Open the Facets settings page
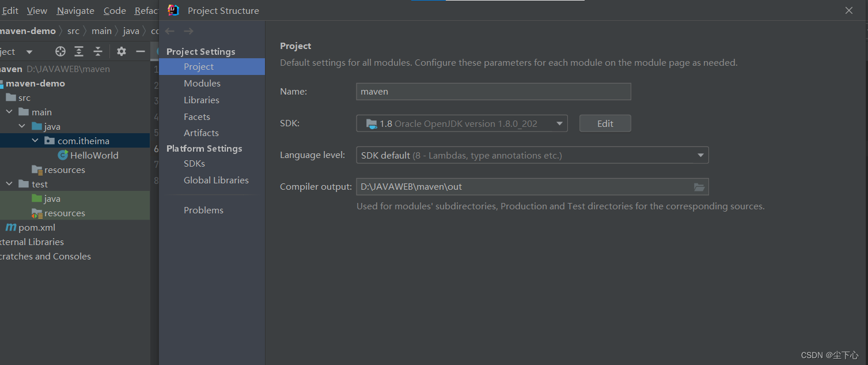This screenshot has width=868, height=365. [x=197, y=116]
